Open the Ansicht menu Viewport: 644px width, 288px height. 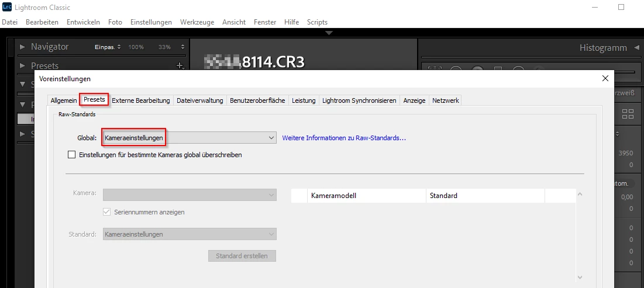click(x=234, y=22)
